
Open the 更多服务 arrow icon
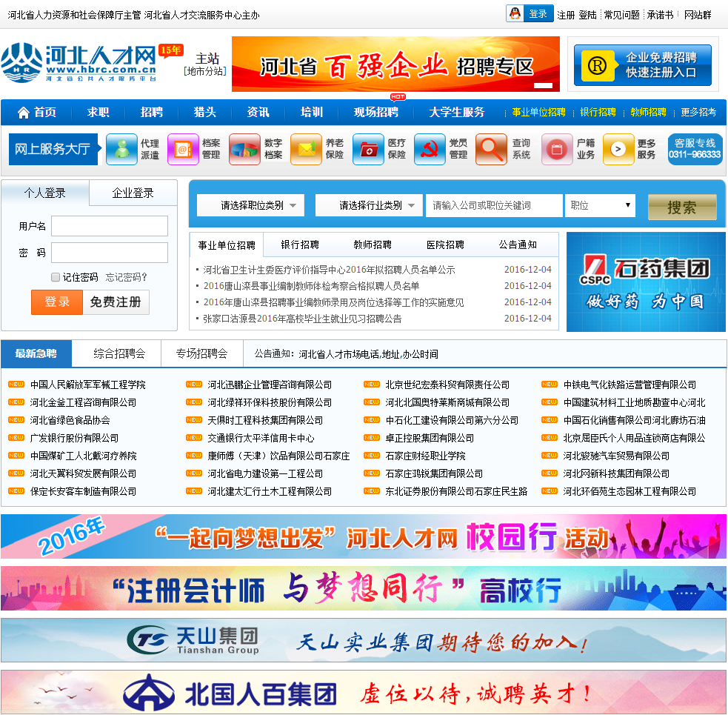coord(618,149)
